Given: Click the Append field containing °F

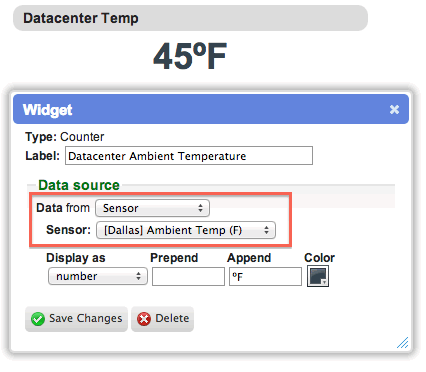Looking at the screenshot, I should tap(265, 276).
